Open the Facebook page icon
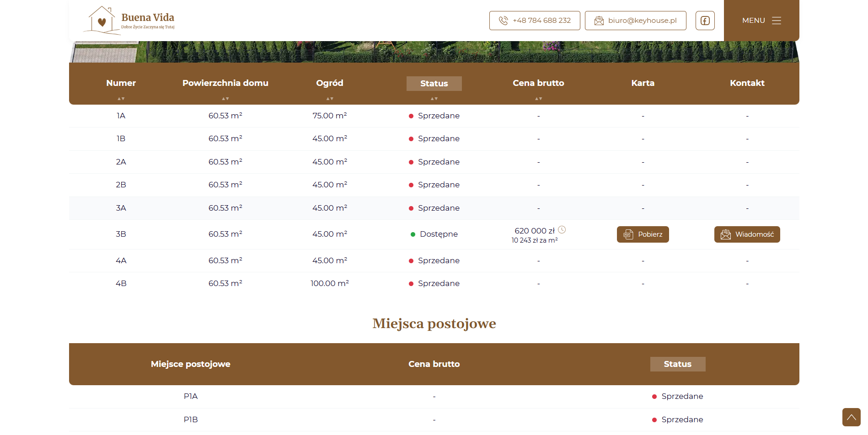The width and height of the screenshot is (868, 435). click(705, 21)
